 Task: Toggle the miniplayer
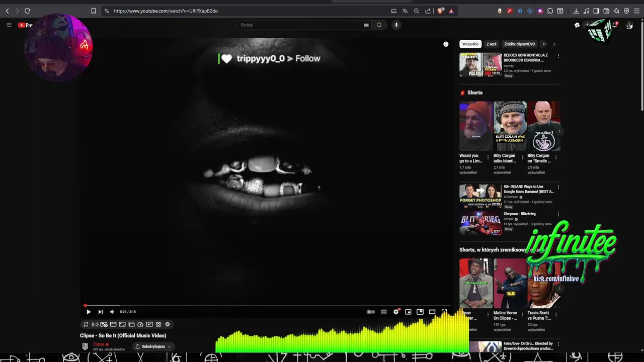point(408,312)
